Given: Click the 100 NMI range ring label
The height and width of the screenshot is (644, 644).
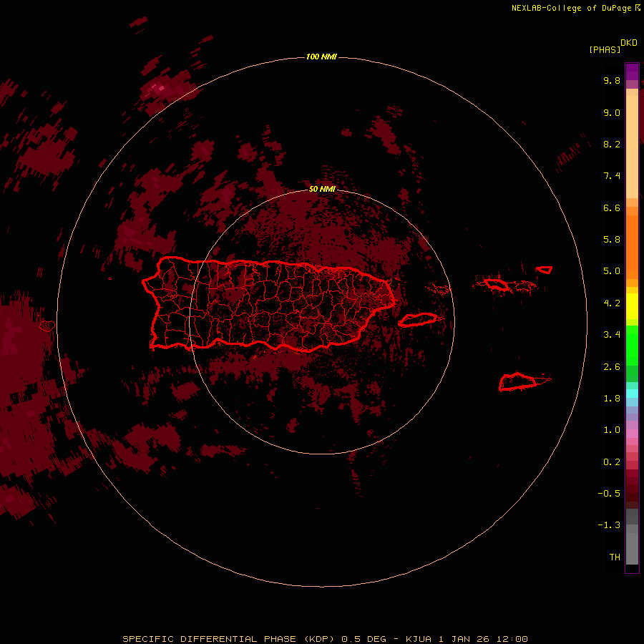Looking at the screenshot, I should 321,57.
